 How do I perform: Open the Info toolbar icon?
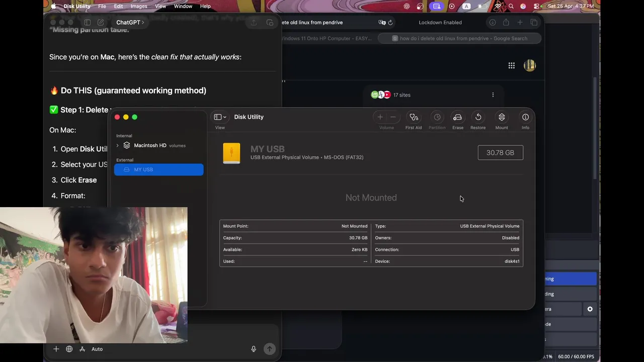click(x=525, y=117)
